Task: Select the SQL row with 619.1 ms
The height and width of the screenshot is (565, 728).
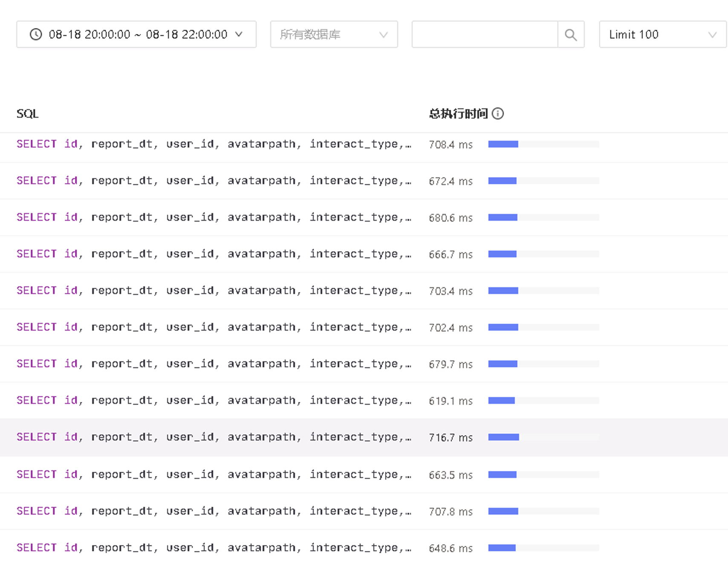Action: [x=213, y=401]
